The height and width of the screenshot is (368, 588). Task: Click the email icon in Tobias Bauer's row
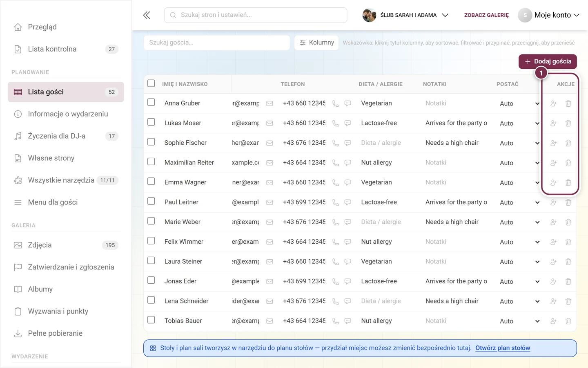click(x=269, y=321)
